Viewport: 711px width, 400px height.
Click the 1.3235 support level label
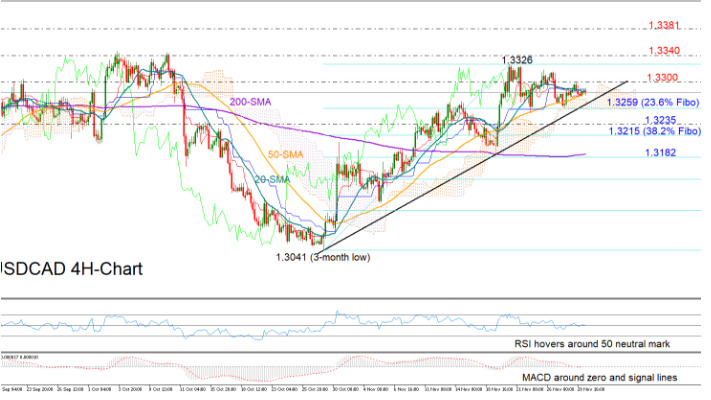click(x=660, y=120)
